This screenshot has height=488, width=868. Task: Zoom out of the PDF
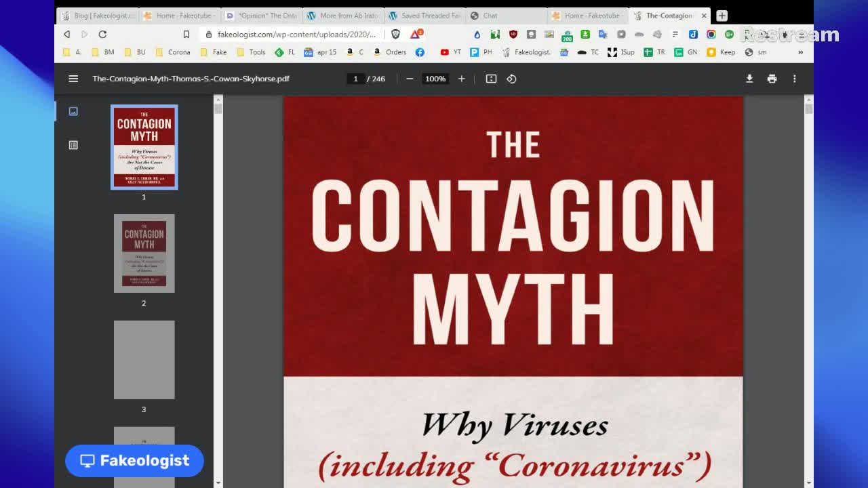pos(410,79)
